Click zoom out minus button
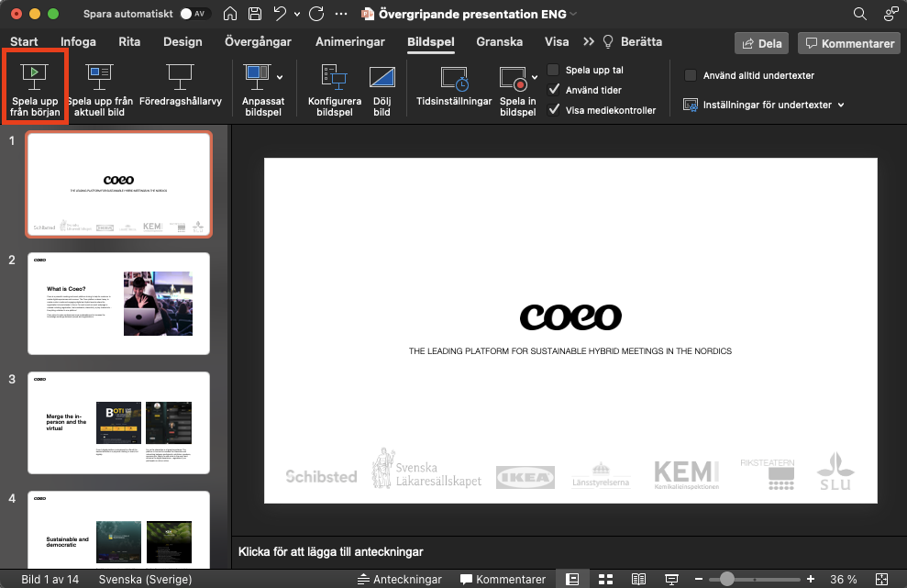 (699, 579)
